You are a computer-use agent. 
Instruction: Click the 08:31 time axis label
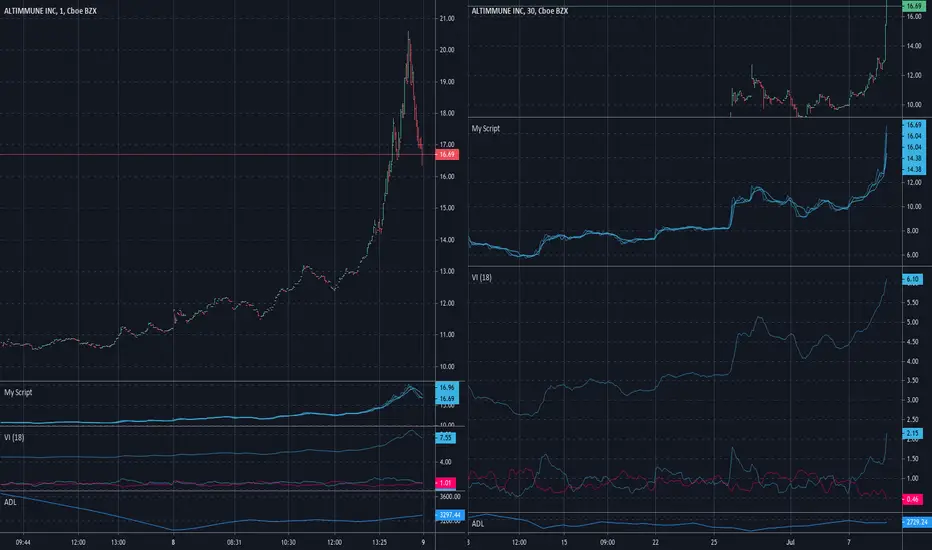click(234, 542)
